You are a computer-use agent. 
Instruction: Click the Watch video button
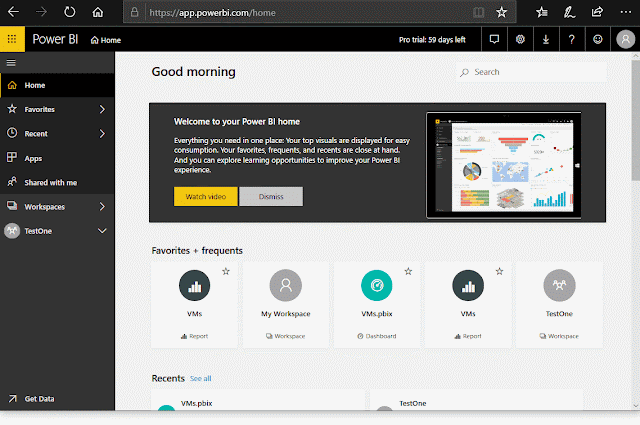tap(205, 196)
